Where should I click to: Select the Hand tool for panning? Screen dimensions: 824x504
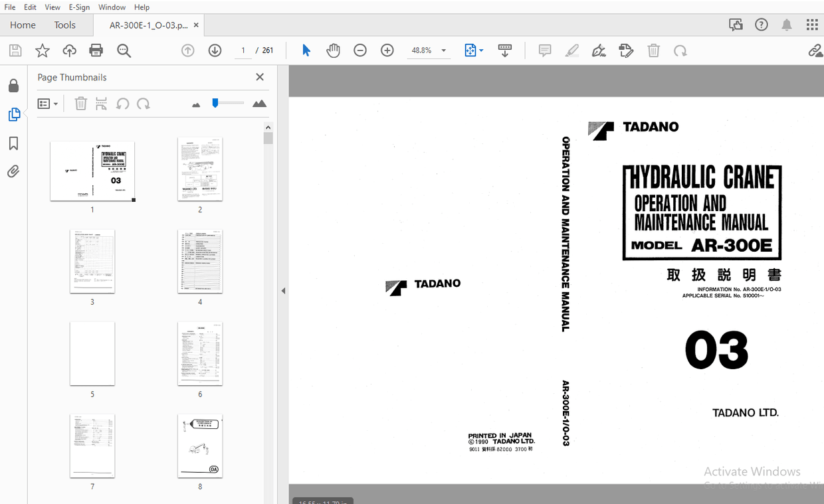[x=333, y=50]
